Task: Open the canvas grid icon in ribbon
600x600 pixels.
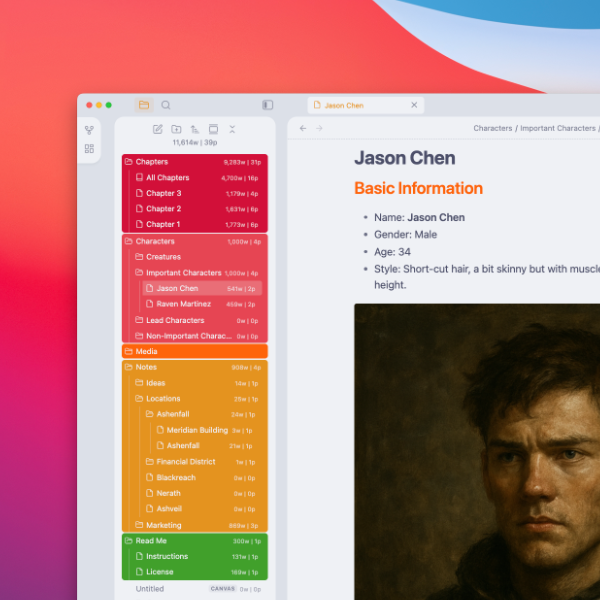Action: [89, 148]
